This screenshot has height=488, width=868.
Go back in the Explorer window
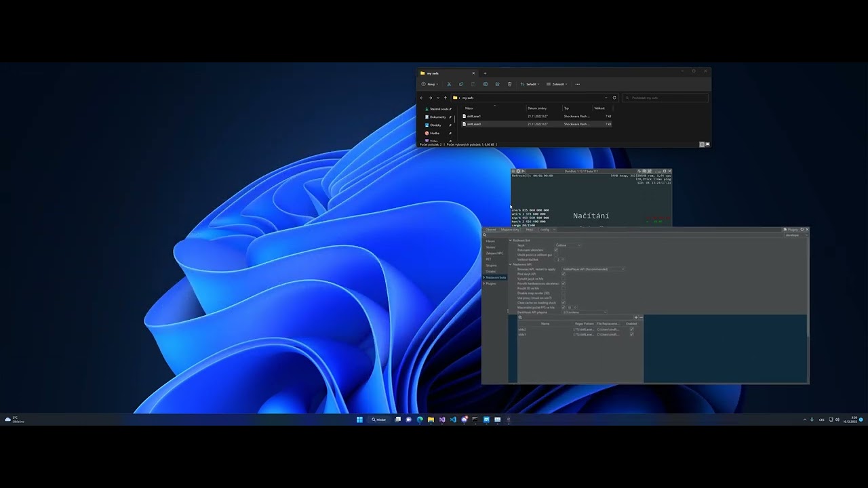pyautogui.click(x=422, y=98)
